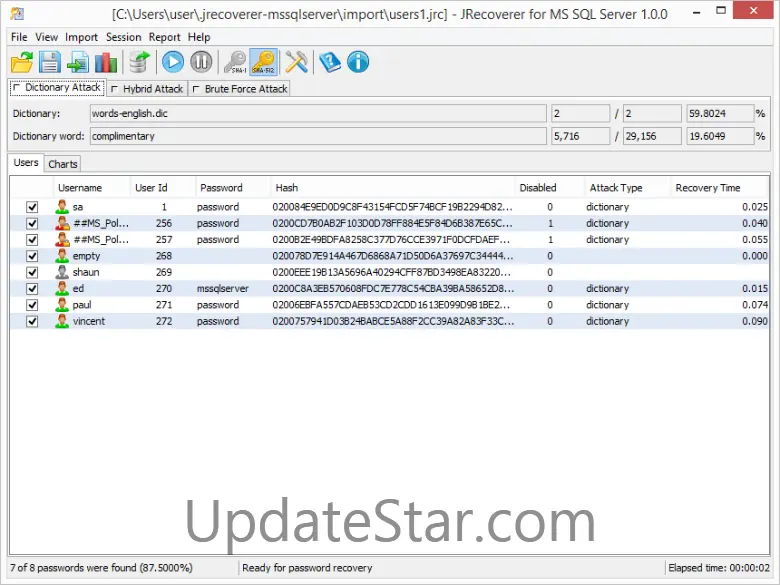The image size is (780, 585).
Task: Click the ed user avatar icon
Action: (62, 289)
